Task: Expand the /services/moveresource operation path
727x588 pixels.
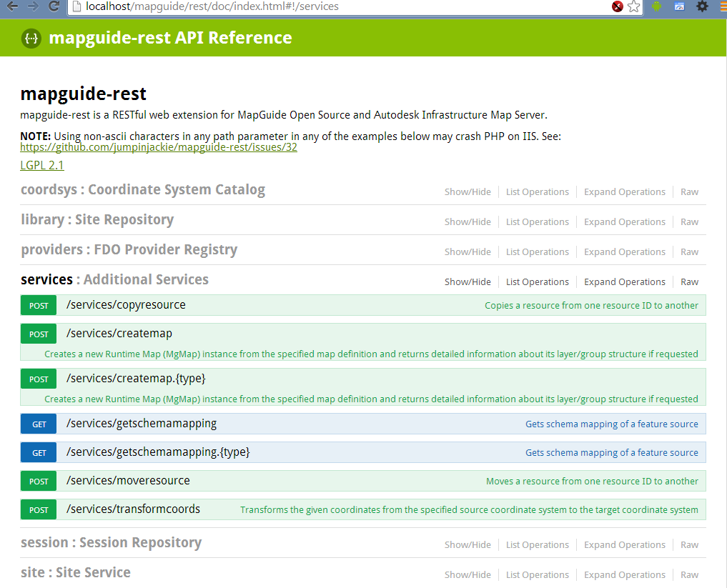Action: (x=128, y=481)
